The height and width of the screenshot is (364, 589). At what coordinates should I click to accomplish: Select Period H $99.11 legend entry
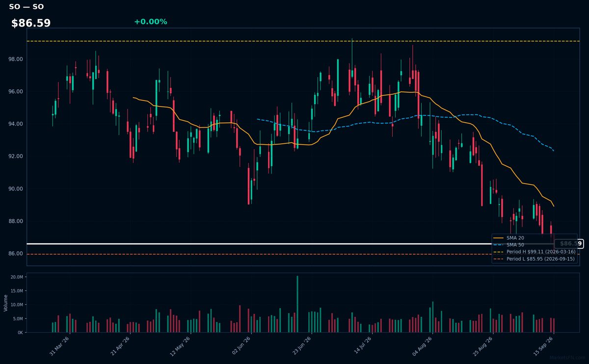pyautogui.click(x=534, y=252)
